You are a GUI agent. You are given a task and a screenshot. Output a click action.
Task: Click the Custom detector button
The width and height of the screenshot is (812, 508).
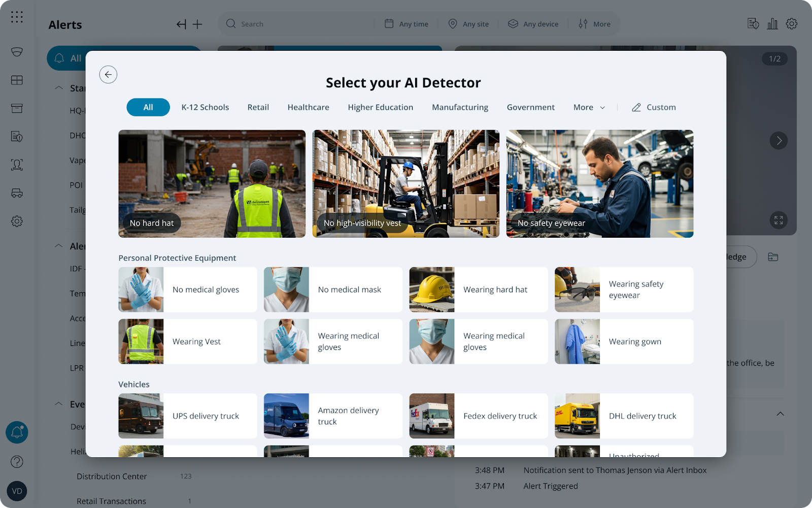[654, 107]
